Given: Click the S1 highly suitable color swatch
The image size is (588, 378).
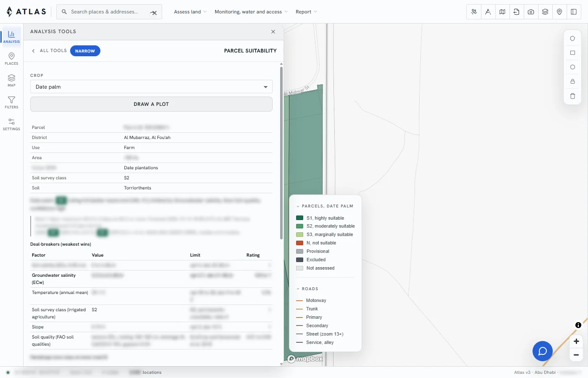Looking at the screenshot, I should [300, 218].
